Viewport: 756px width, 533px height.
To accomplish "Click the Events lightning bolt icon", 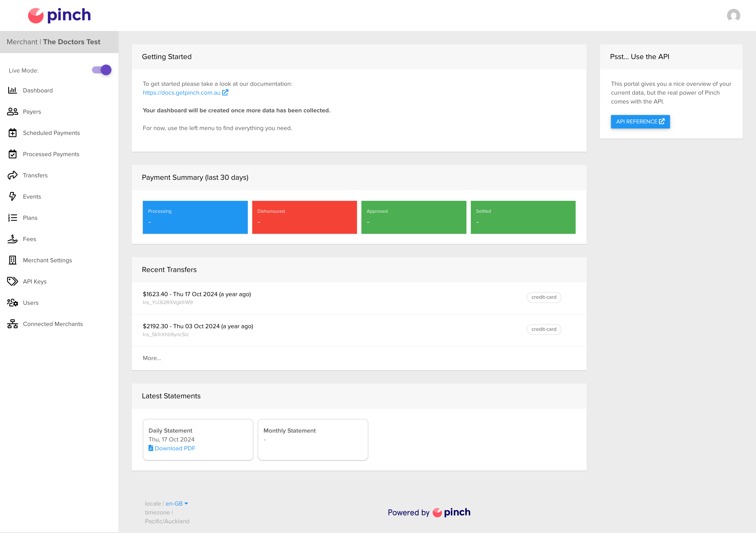I will [13, 197].
